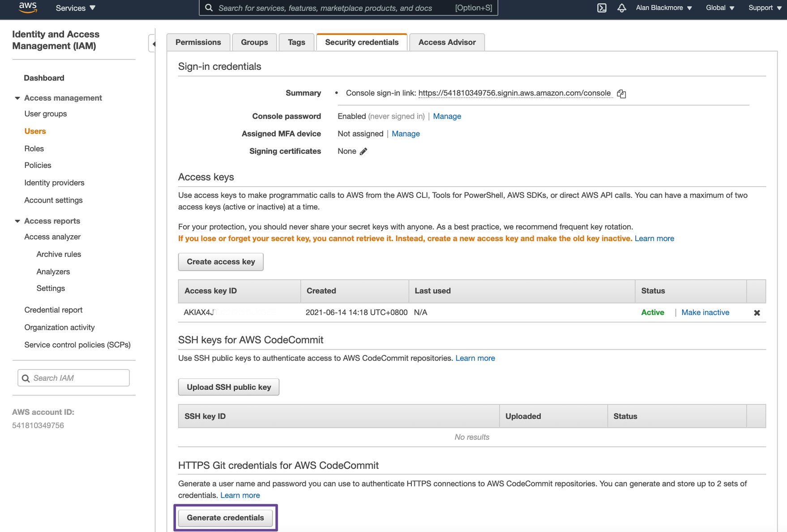The image size is (787, 532).
Task: Open the Global region selector
Action: pyautogui.click(x=719, y=8)
